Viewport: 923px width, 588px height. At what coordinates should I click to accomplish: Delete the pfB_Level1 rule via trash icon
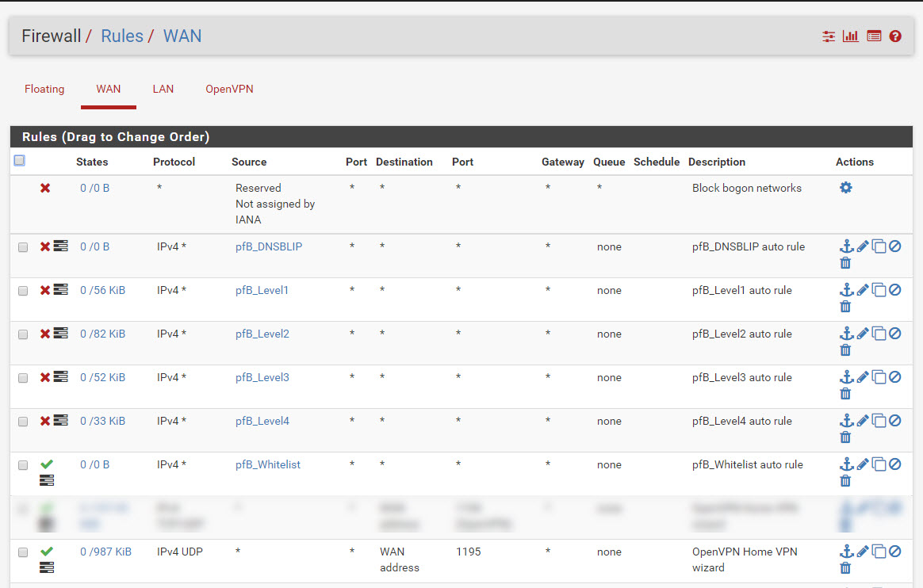tap(845, 307)
